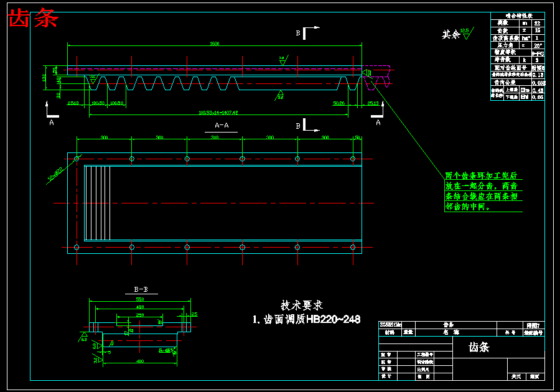Click the 上偏差 cell in the table
560x392 pixels.
tap(511, 90)
